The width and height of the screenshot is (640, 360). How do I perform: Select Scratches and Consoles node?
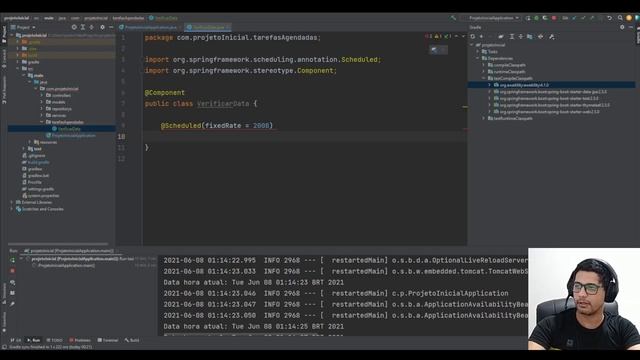coord(40,209)
